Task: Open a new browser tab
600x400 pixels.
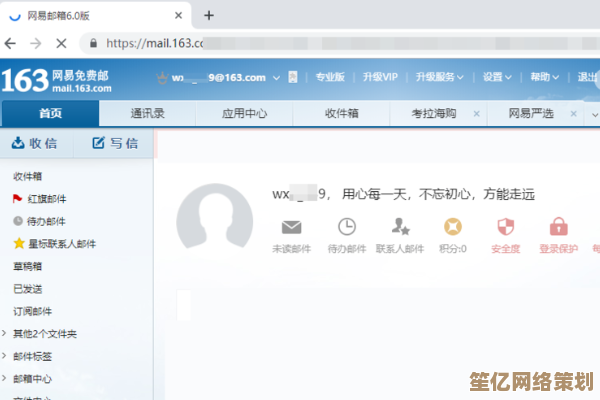Action: click(x=209, y=15)
